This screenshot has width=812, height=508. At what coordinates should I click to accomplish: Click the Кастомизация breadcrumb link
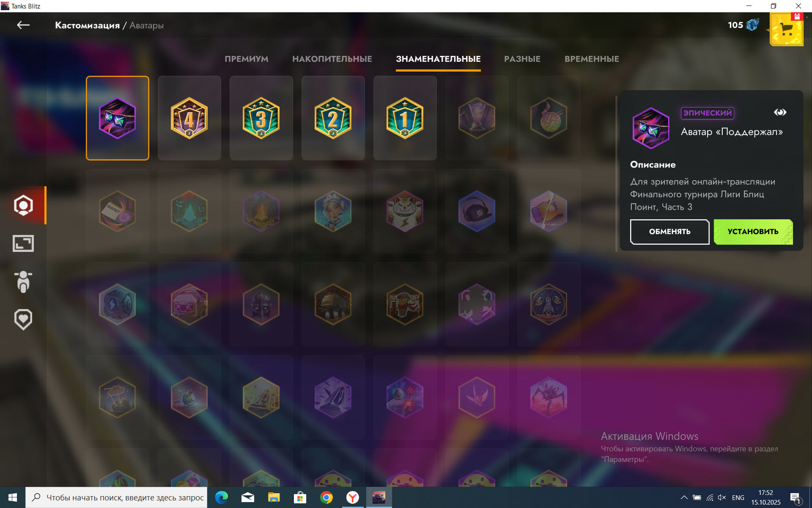tap(87, 25)
